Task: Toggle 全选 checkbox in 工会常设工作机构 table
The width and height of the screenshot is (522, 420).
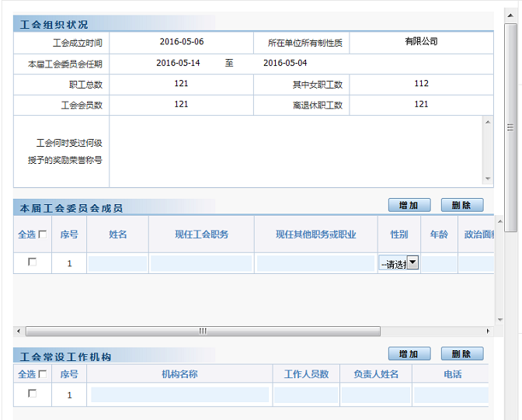Action: (43, 374)
